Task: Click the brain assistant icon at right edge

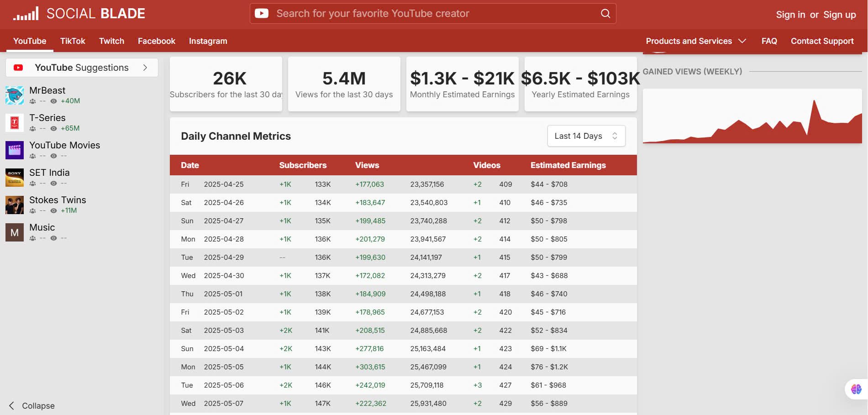Action: coord(856,389)
